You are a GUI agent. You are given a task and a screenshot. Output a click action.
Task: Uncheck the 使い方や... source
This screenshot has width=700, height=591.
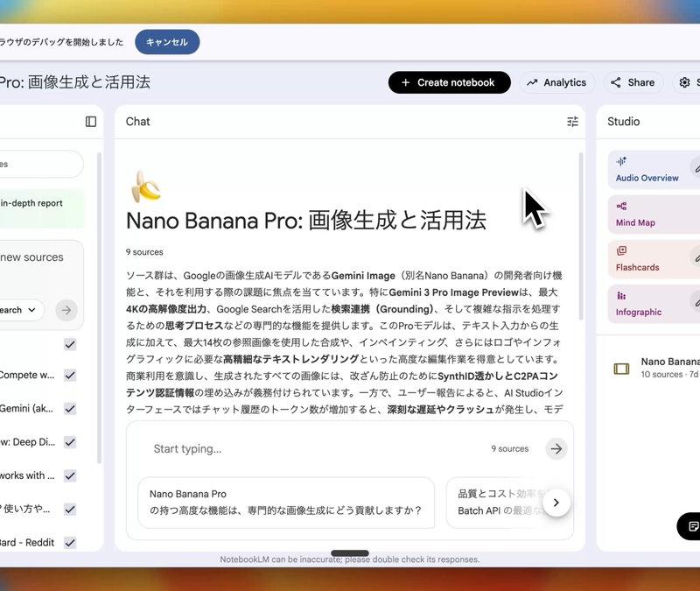70,510
